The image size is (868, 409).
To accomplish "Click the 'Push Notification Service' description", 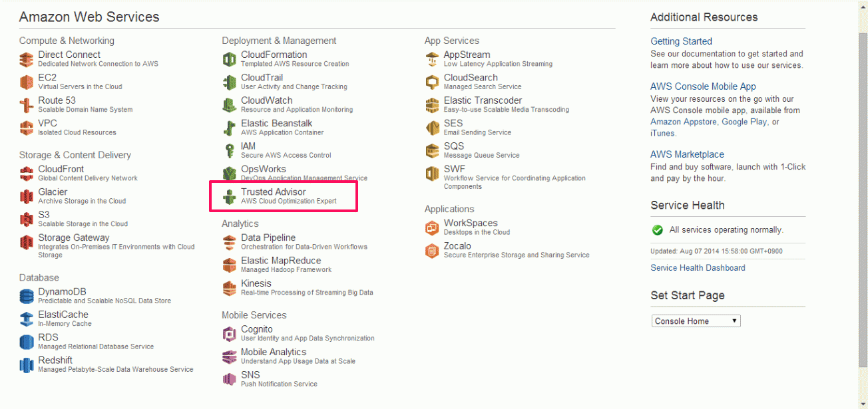I will click(279, 384).
